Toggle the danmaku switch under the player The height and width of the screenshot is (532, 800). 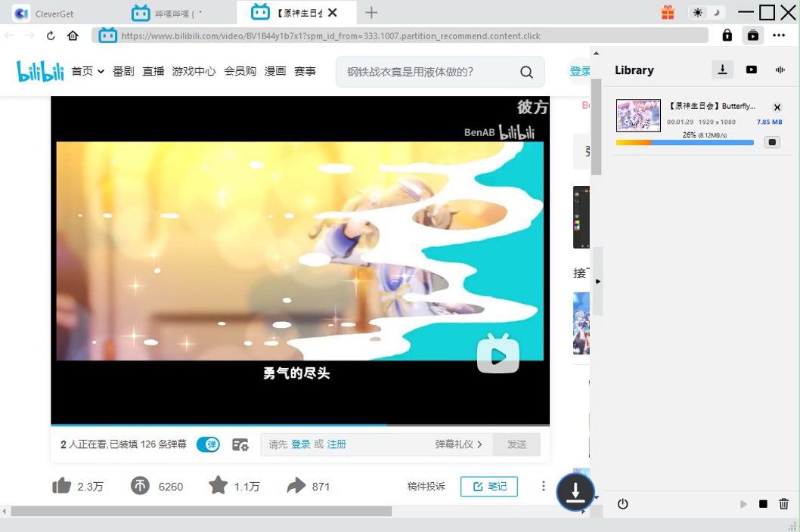[x=207, y=444]
